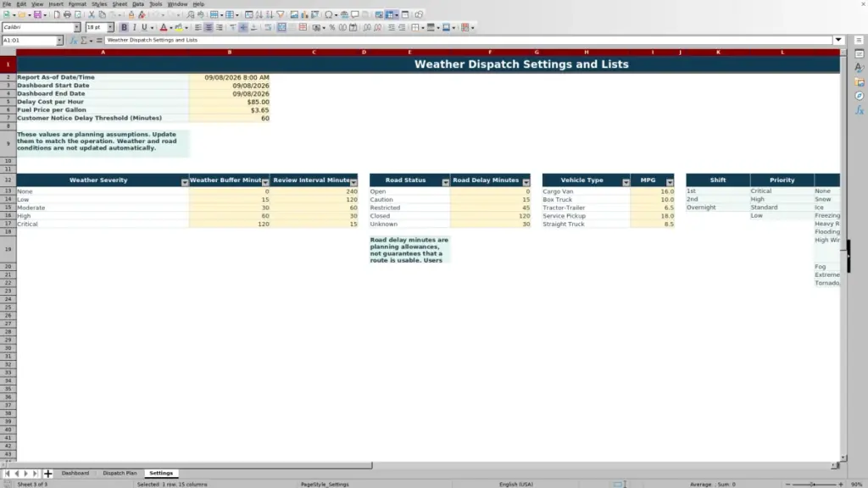The height and width of the screenshot is (488, 868).
Task: Click the Print icon in toolbar
Action: tap(67, 14)
